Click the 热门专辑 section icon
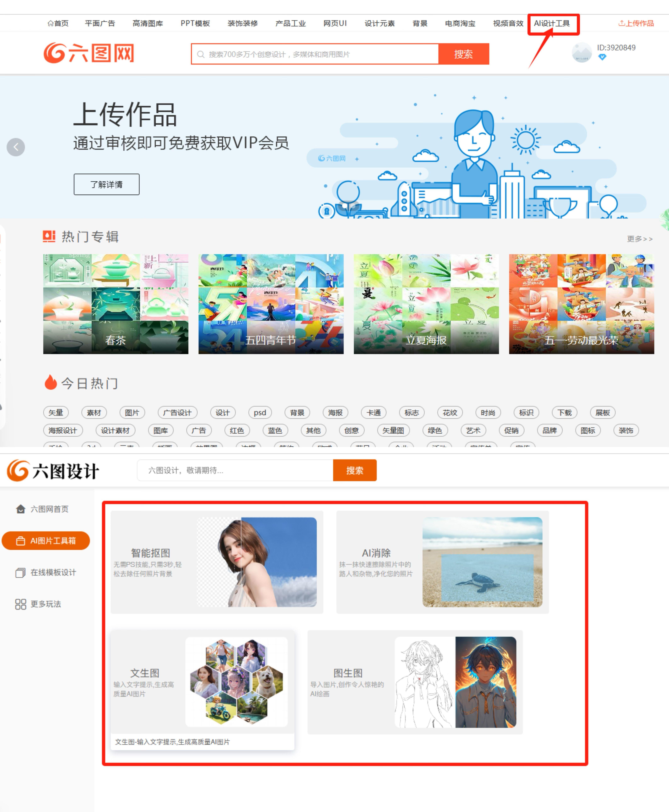 click(49, 236)
